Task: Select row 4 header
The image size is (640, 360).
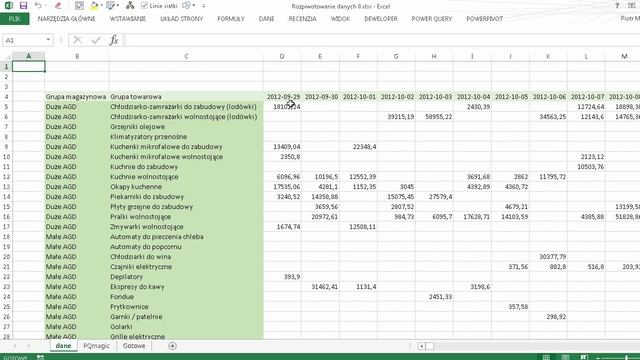Action: click(6, 97)
